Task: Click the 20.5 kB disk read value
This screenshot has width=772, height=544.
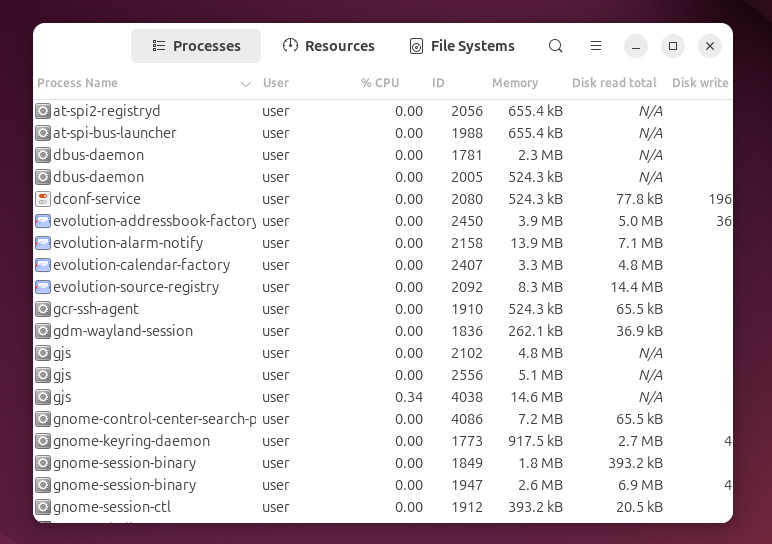Action: point(640,507)
